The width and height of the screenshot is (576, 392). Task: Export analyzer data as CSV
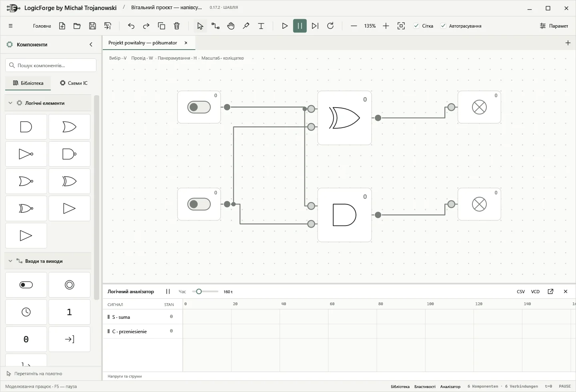pos(521,292)
